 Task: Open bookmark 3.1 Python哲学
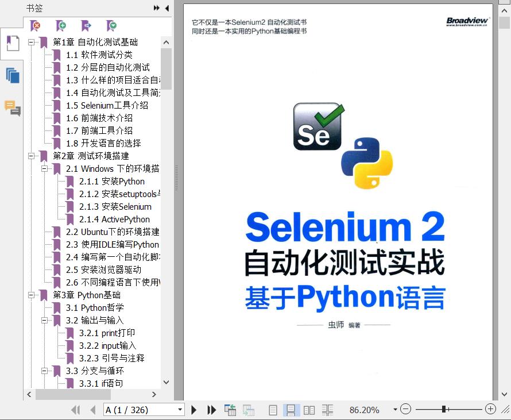coord(95,307)
